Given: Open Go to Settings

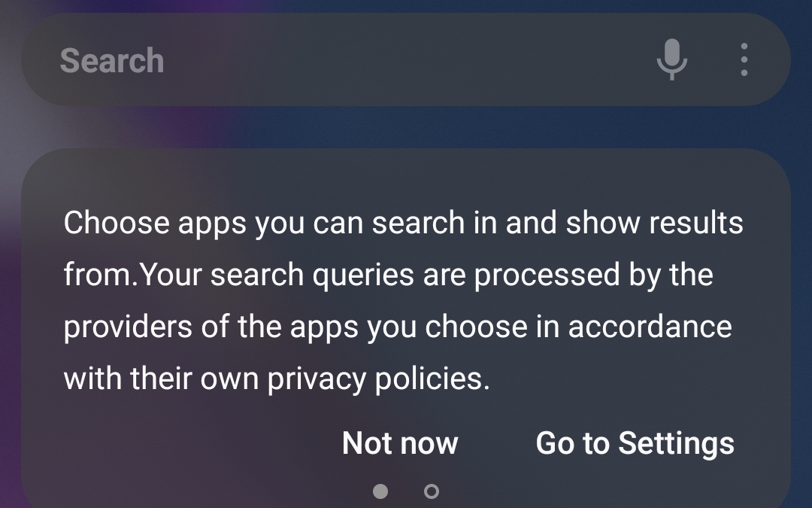Looking at the screenshot, I should point(635,443).
